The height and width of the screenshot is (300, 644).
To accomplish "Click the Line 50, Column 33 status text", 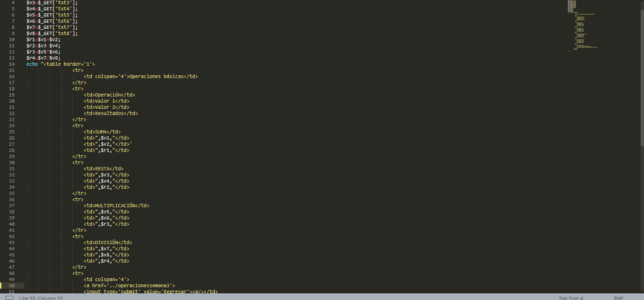I will 41,298.
